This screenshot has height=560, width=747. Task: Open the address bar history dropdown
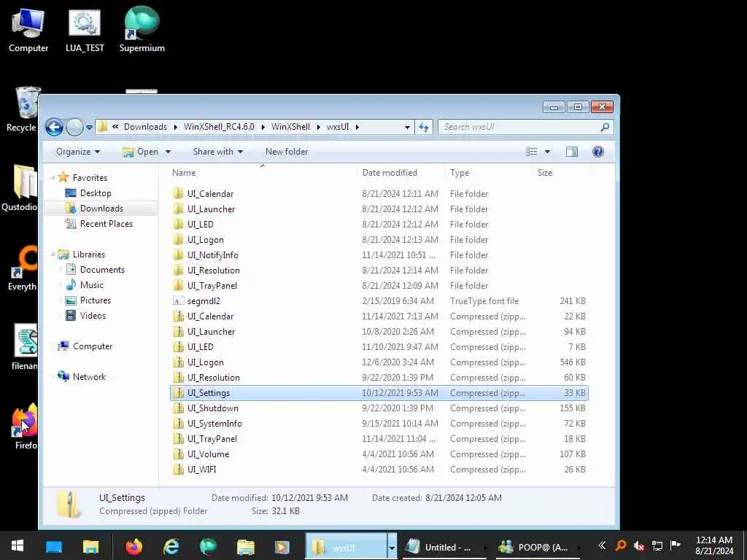pyautogui.click(x=407, y=127)
